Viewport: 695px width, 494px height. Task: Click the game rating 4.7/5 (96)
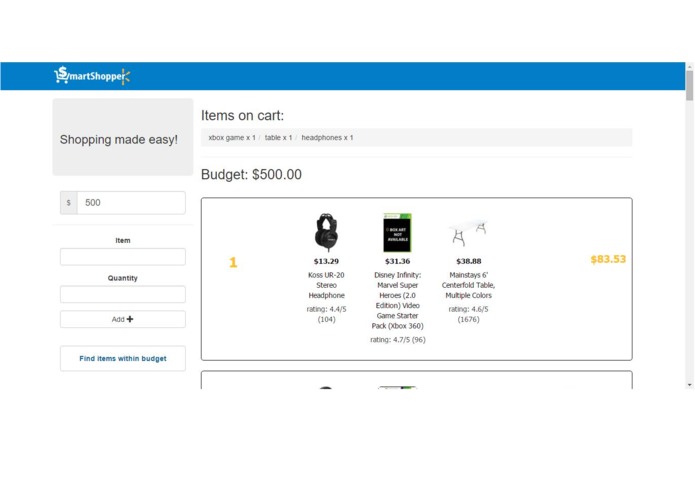tap(398, 340)
